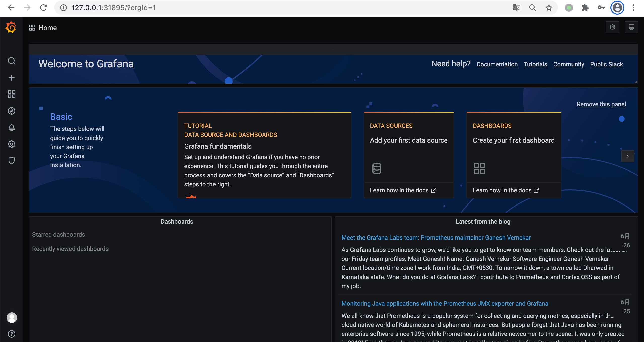This screenshot has height=342, width=644.
Task: Open the Search dashboards icon
Action: point(11,61)
